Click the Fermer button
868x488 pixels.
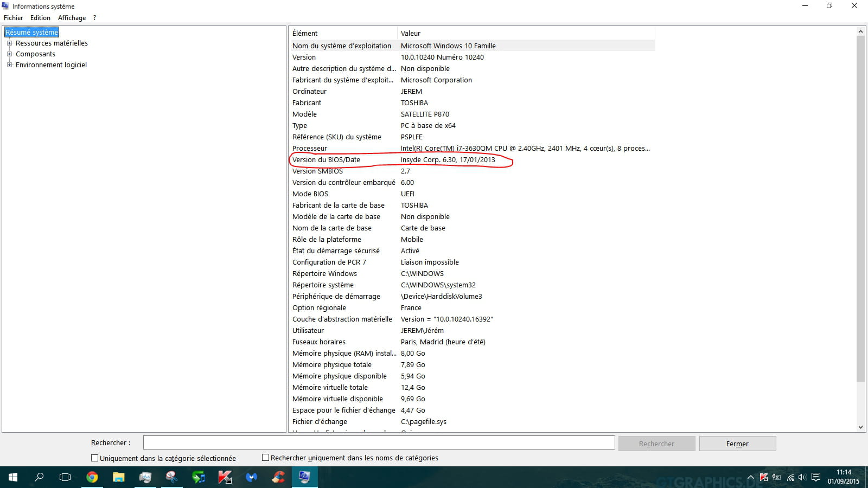[737, 444]
